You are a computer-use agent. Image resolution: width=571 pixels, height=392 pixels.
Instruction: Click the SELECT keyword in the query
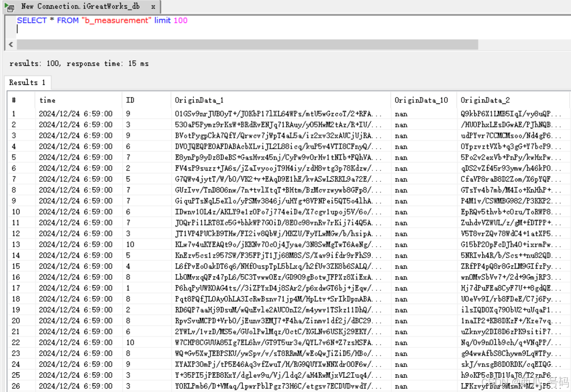tap(31, 20)
